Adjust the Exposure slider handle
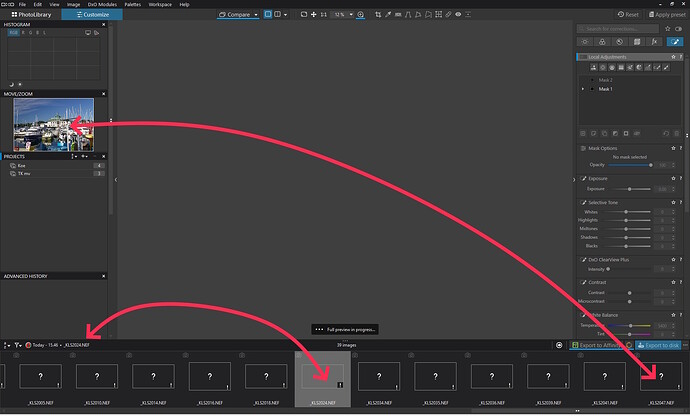Screen dimensions: 690x416 click(629, 189)
